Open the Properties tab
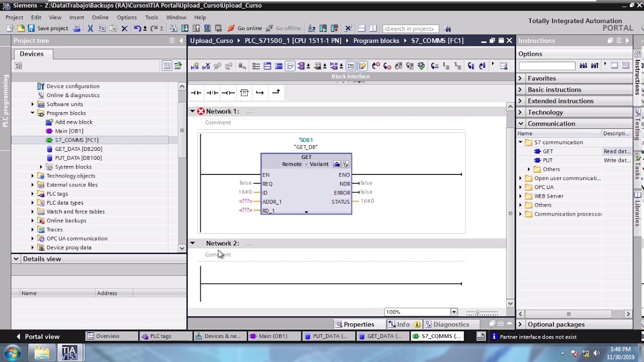The width and height of the screenshot is (644, 362). tap(354, 324)
